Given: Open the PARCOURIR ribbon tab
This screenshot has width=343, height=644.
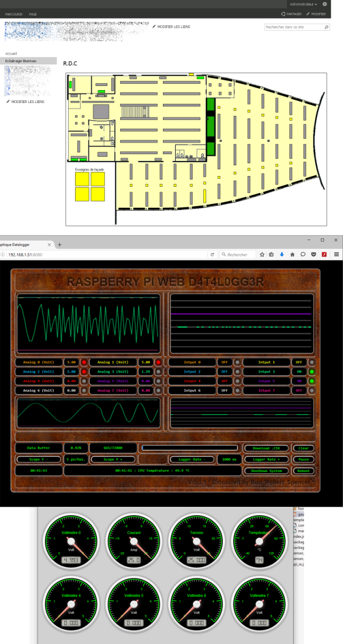Looking at the screenshot, I should tap(13, 14).
